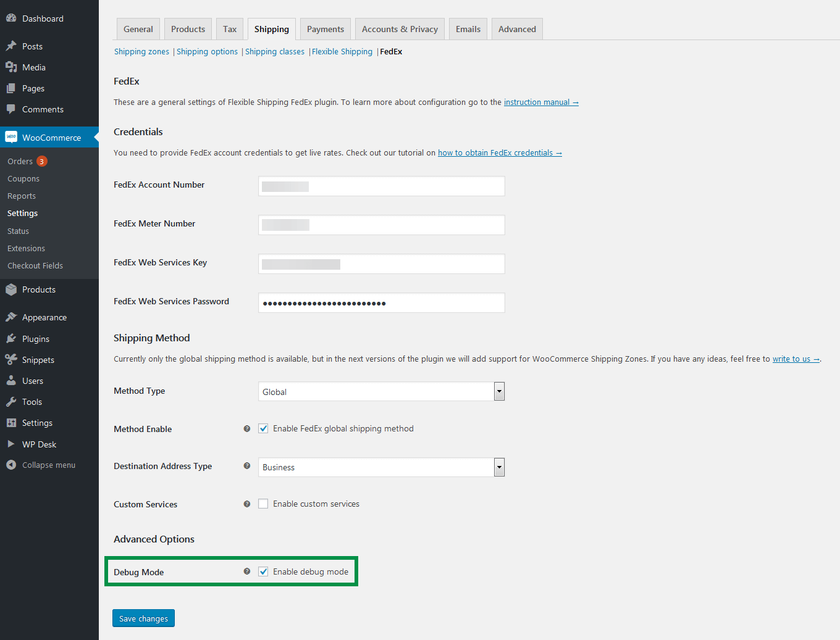Image resolution: width=840 pixels, height=640 pixels.
Task: Open Shipping classes sub-section link
Action: click(x=275, y=51)
